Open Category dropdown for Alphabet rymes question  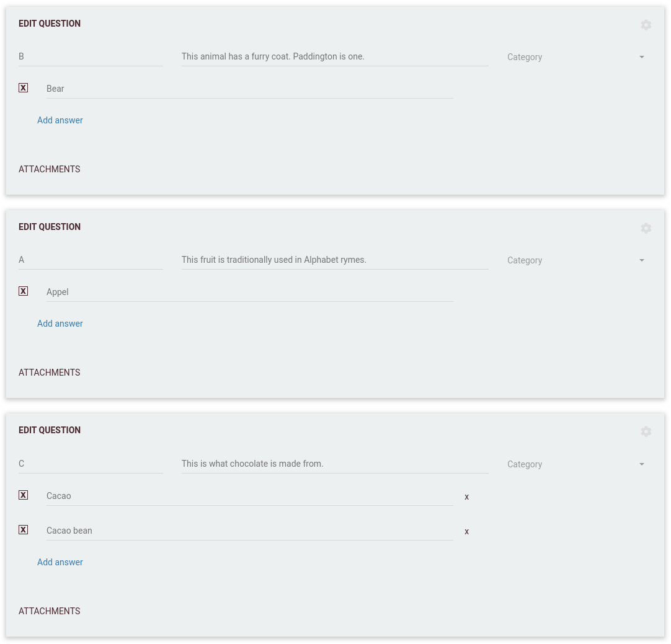575,260
